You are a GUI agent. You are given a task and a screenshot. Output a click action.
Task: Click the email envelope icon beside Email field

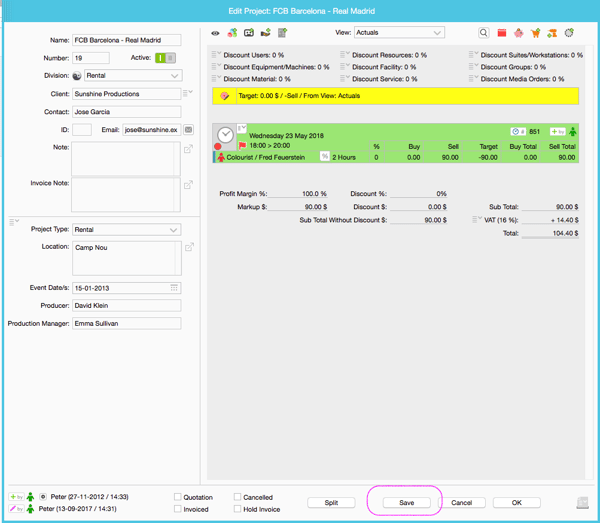188,130
